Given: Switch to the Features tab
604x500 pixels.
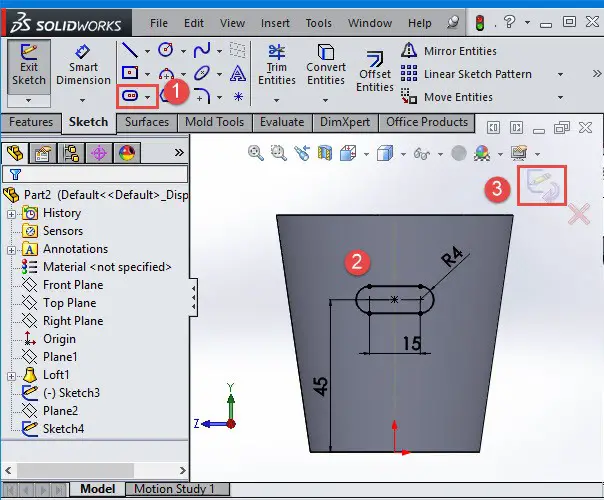Looking at the screenshot, I should click(x=31, y=122).
